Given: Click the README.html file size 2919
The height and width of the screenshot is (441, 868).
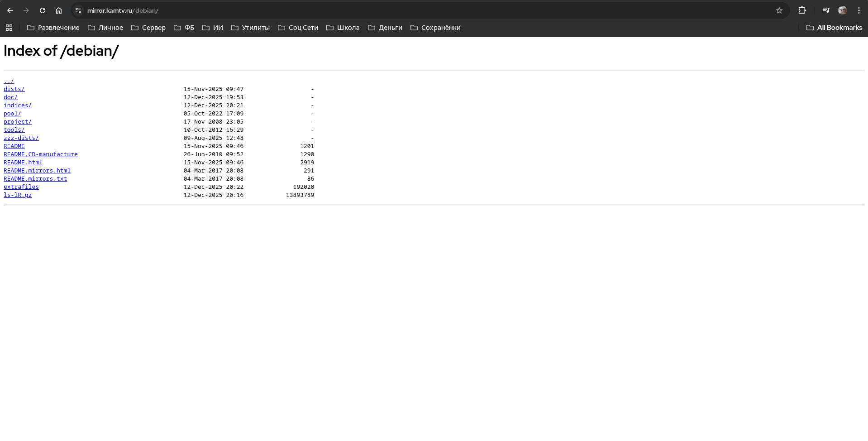Looking at the screenshot, I should tap(307, 163).
